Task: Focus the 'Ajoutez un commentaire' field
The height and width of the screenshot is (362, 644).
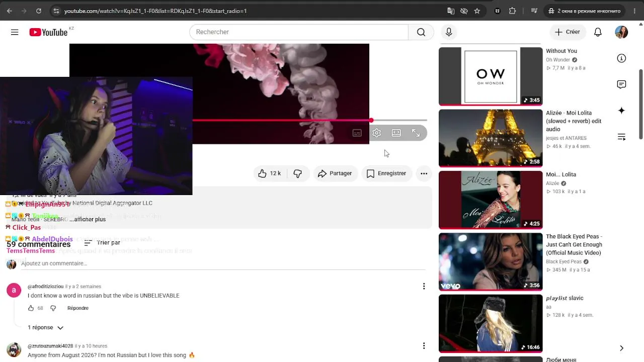Action: pyautogui.click(x=223, y=264)
